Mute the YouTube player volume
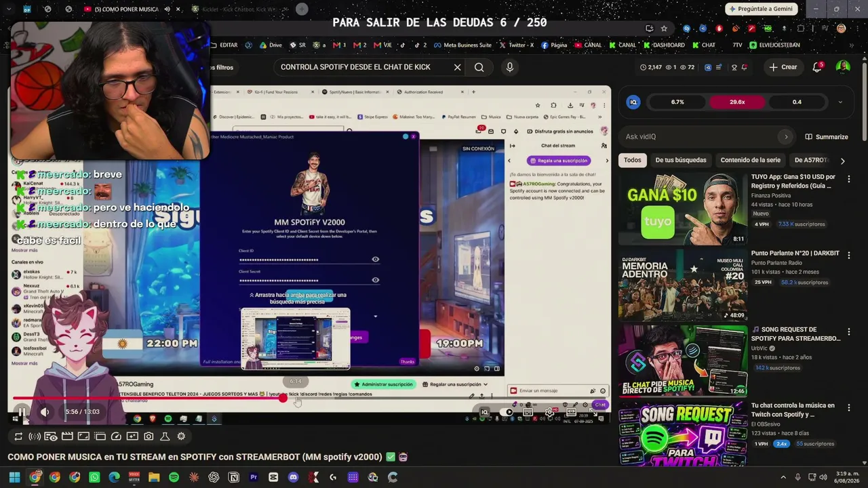Viewport: 868px width, 488px height. (x=45, y=411)
